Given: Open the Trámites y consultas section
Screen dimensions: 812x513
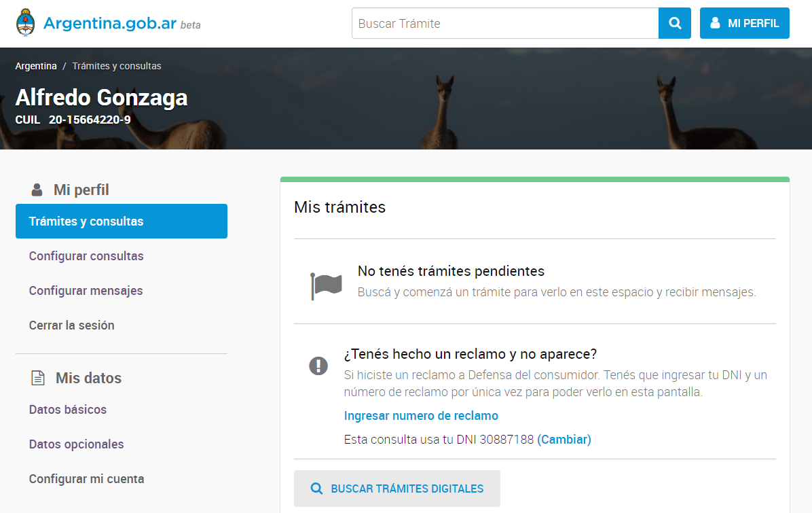Looking at the screenshot, I should point(121,222).
